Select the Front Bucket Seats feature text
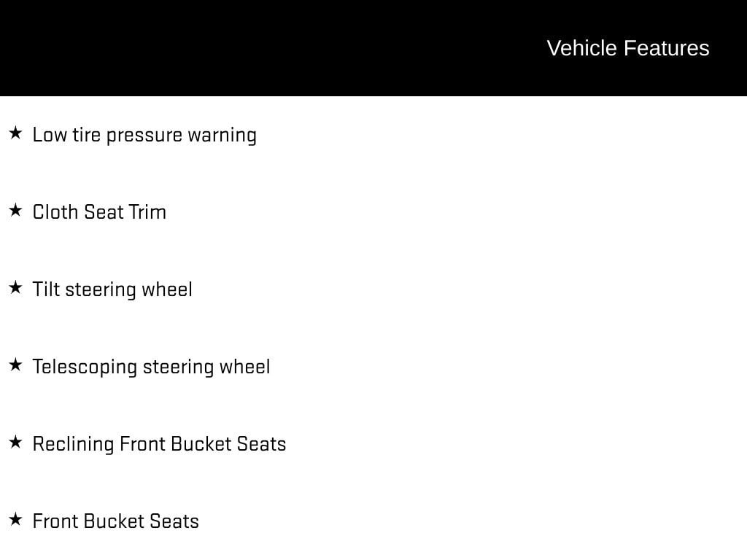Screen dimensions: 747x560 [x=116, y=521]
